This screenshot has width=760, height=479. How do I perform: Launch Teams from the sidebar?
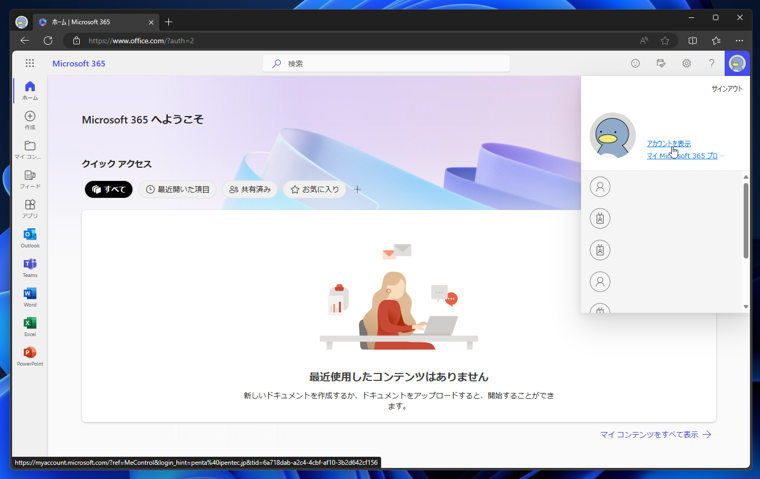click(30, 268)
